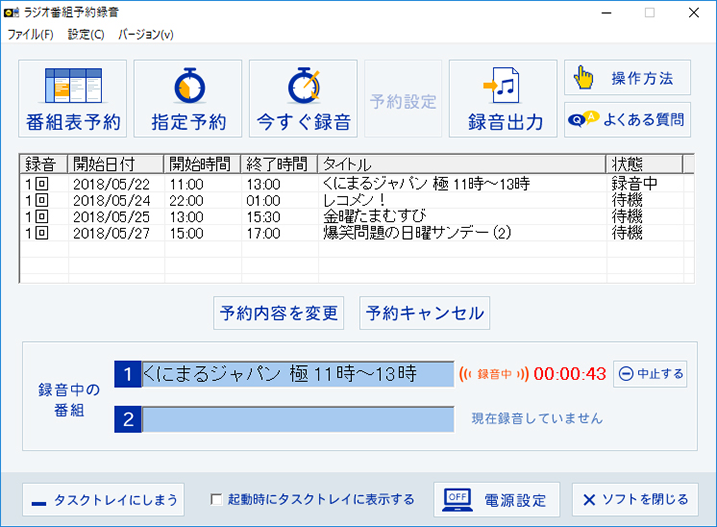Open the よくある質問 FAQ label
This screenshot has width=717, height=527.
[x=643, y=120]
